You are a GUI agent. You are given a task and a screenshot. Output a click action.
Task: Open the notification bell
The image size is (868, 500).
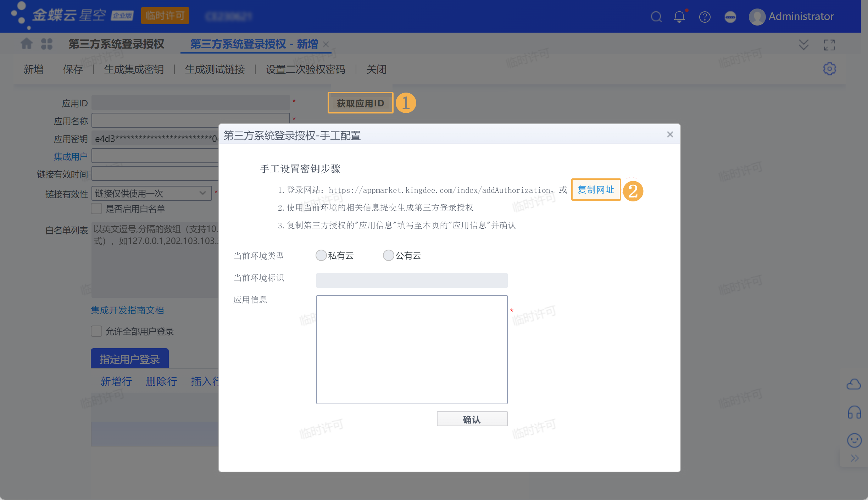pyautogui.click(x=679, y=17)
